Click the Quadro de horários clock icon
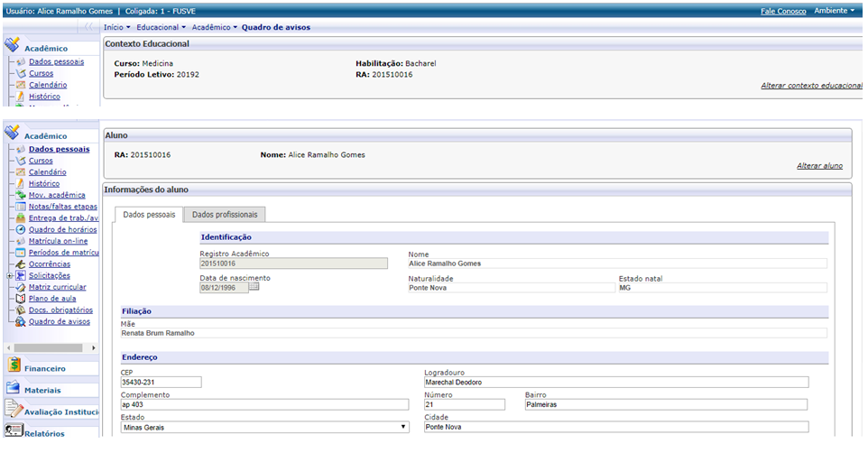868x453 pixels. pos(20,230)
